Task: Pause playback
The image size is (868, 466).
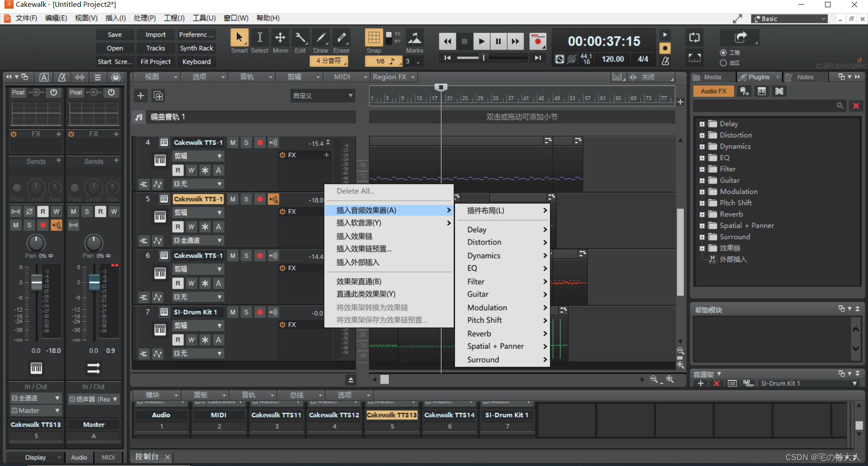Action: (498, 42)
